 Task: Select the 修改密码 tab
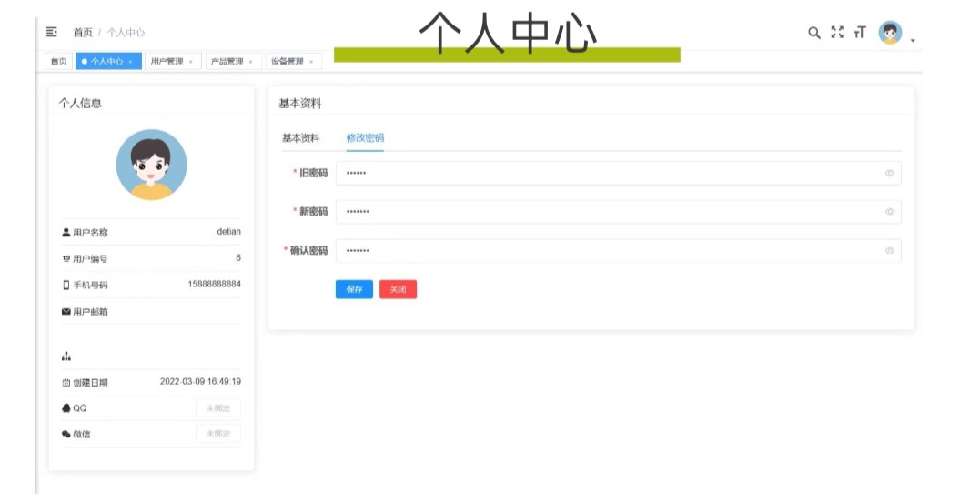[x=365, y=138]
